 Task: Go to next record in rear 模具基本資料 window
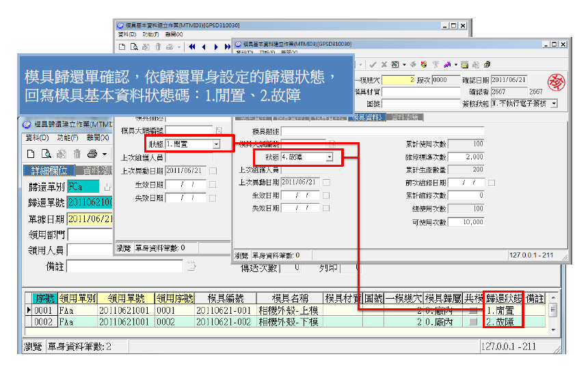[x=216, y=47]
